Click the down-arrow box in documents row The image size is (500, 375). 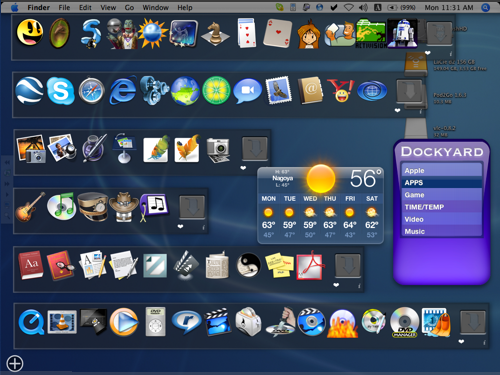pyautogui.click(x=348, y=265)
